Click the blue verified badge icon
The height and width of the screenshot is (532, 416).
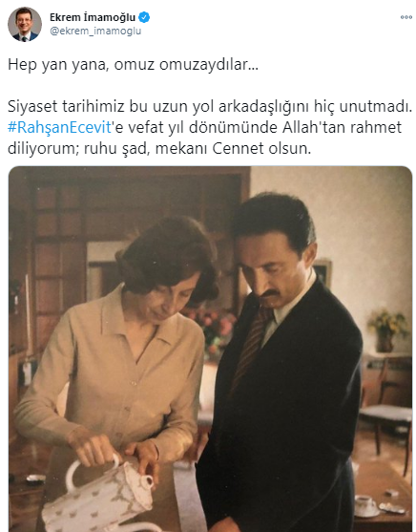(144, 17)
